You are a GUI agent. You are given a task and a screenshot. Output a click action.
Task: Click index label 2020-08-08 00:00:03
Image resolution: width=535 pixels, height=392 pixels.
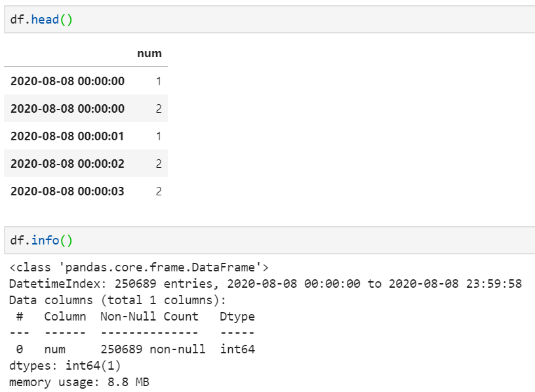(67, 191)
